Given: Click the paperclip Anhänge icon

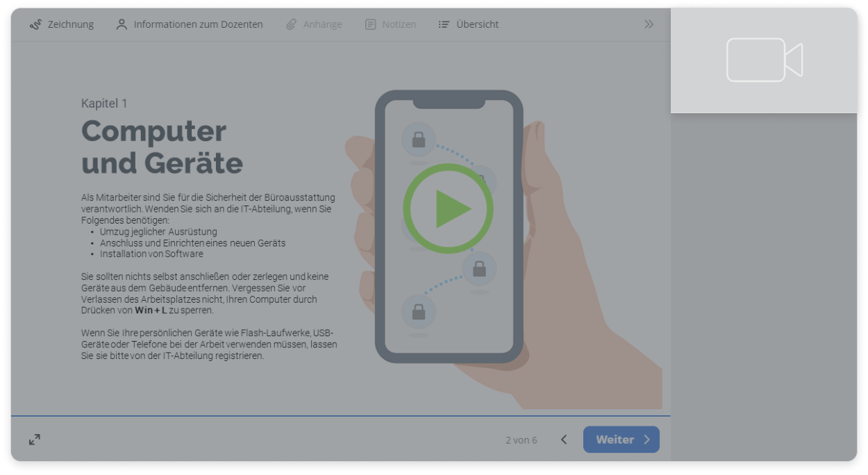Looking at the screenshot, I should tap(292, 24).
